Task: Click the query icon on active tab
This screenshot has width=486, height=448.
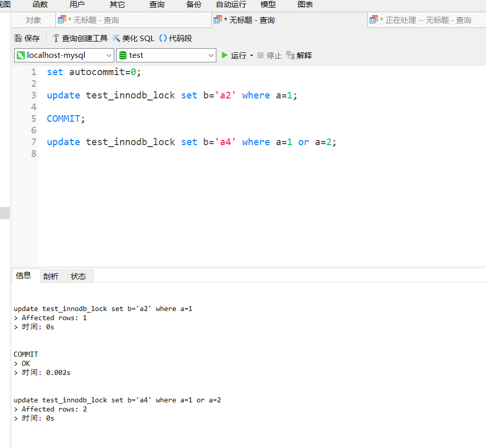Action: (x=218, y=19)
